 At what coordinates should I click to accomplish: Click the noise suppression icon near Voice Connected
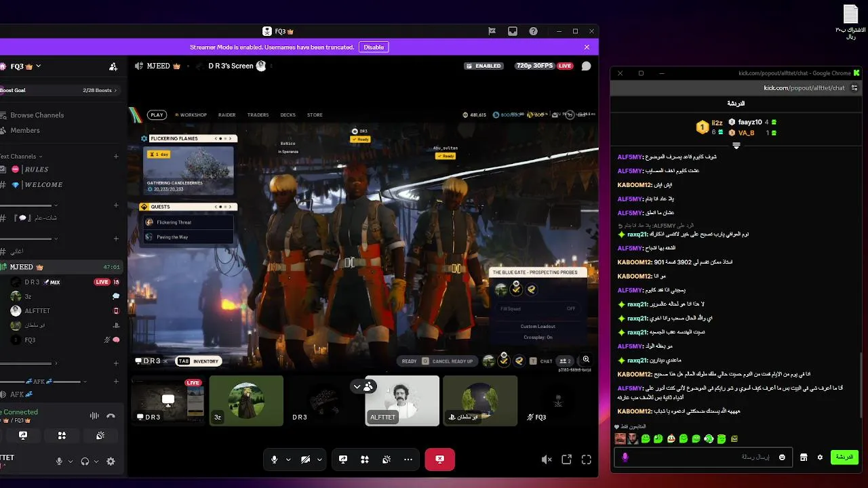click(x=94, y=415)
